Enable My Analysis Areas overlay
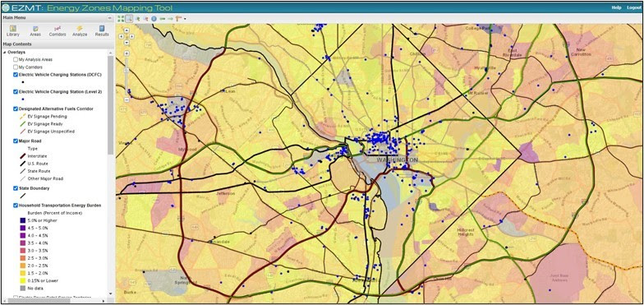The height and width of the screenshot is (305, 644). click(x=16, y=59)
